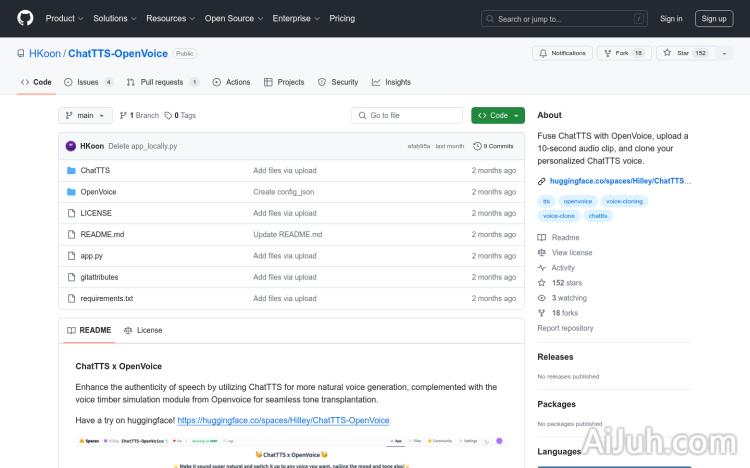
Task: Open the OpenVoice folder
Action: pyautogui.click(x=98, y=192)
